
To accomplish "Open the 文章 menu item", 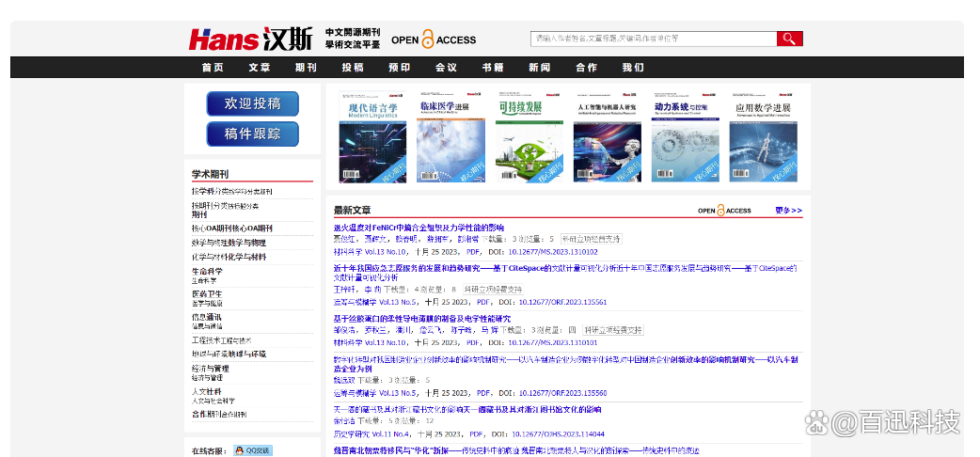I will (260, 68).
